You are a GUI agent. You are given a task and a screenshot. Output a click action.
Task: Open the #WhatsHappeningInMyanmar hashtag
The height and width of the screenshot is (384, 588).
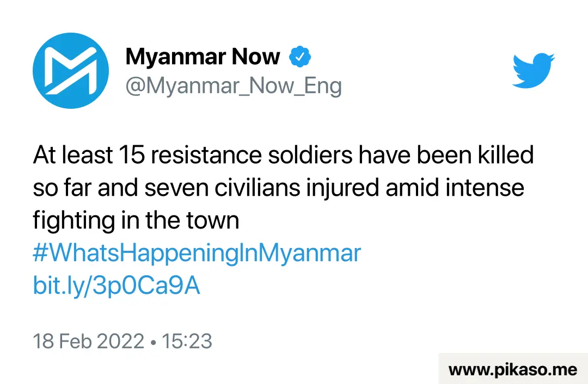[197, 253]
